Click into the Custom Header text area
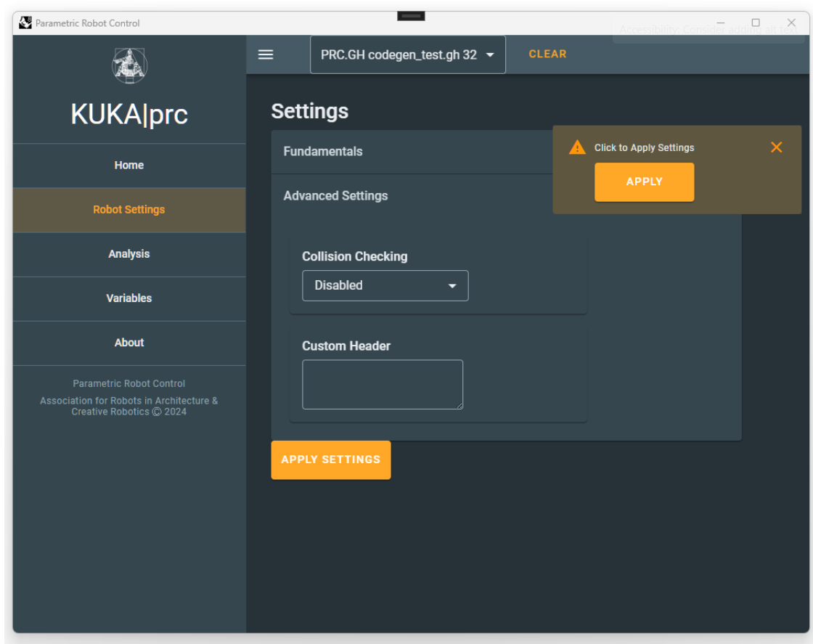Viewport: 813px width, 644px height. [x=383, y=385]
